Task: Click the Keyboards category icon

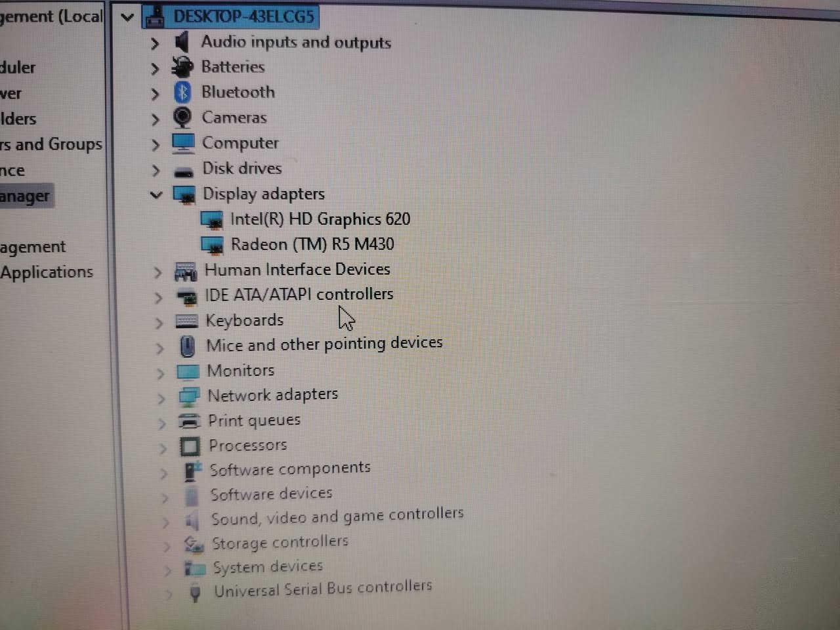Action: (186, 321)
